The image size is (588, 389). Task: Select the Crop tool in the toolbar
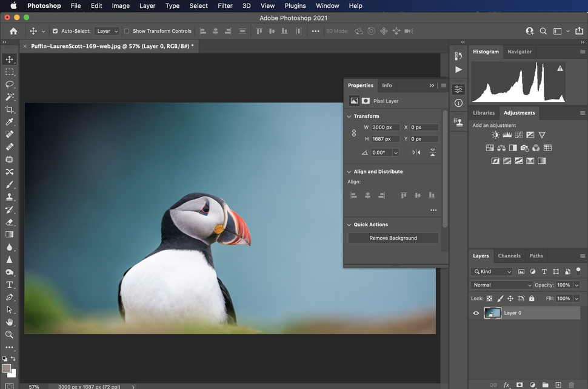tap(10, 109)
